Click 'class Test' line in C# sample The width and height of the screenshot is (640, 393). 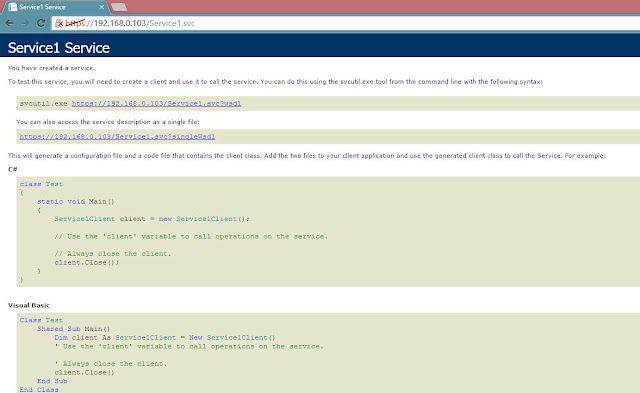[41, 184]
